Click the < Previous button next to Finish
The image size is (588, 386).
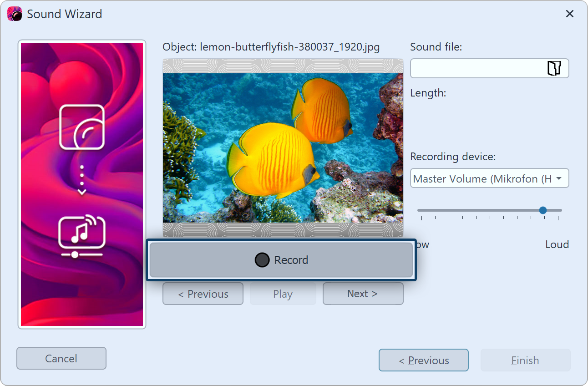pyautogui.click(x=423, y=361)
